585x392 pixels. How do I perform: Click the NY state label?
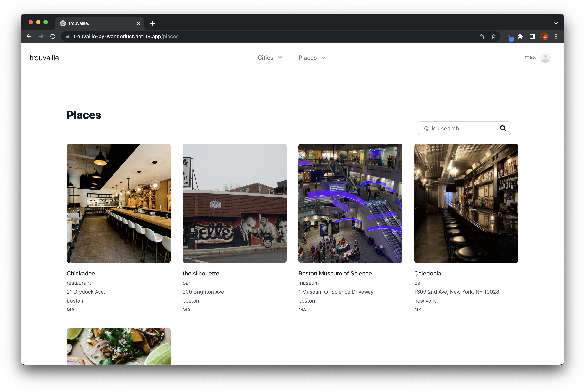coord(418,310)
